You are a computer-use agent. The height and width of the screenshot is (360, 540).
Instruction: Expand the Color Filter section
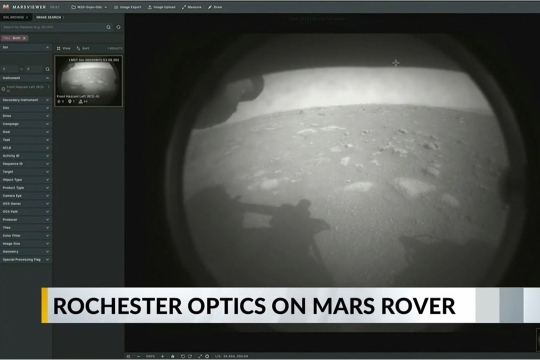coord(26,236)
